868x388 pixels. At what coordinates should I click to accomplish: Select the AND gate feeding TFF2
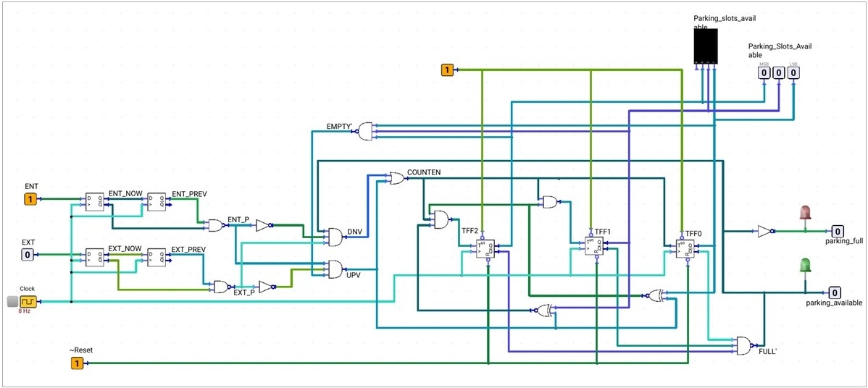[x=442, y=219]
